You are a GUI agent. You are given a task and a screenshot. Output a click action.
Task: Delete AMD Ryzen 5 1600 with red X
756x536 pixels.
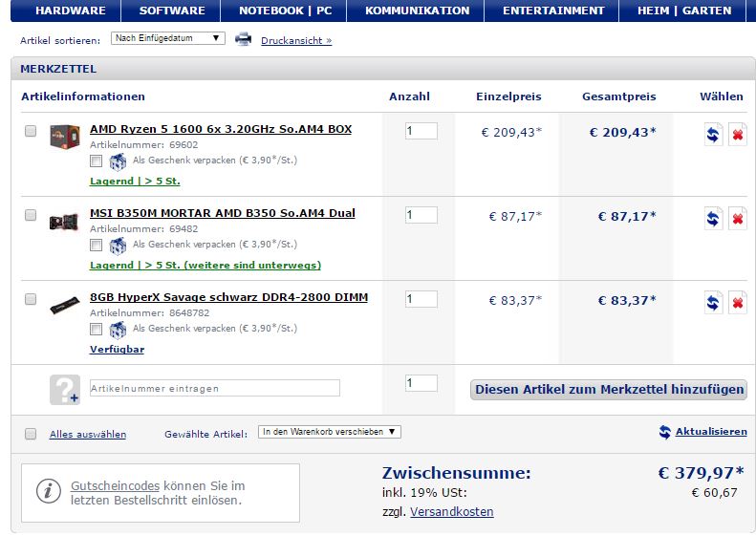coord(737,135)
